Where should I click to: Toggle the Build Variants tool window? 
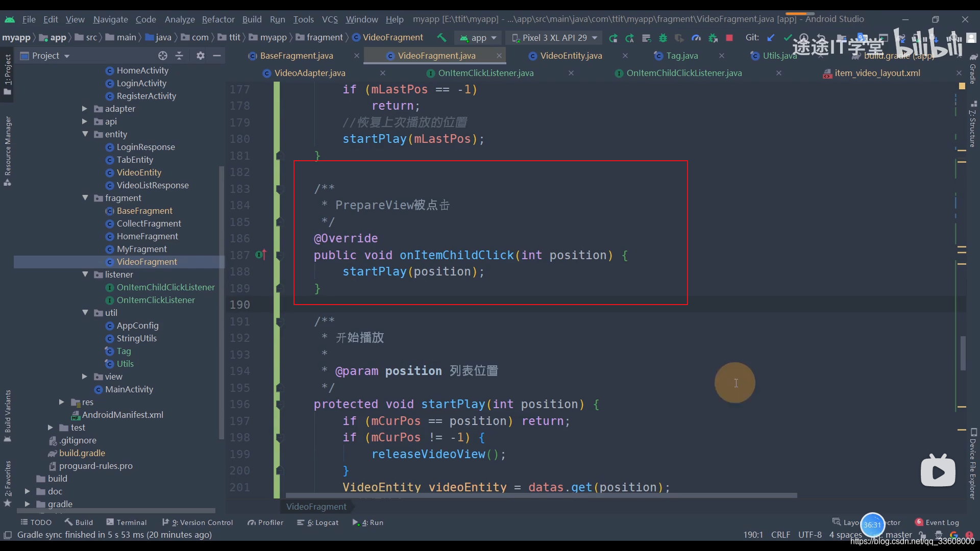pyautogui.click(x=8, y=416)
